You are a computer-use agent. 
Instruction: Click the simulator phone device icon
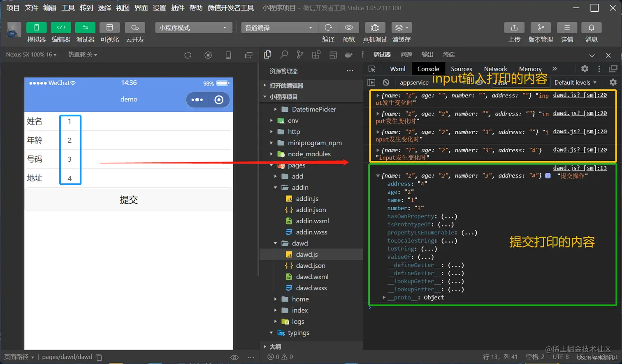click(228, 55)
